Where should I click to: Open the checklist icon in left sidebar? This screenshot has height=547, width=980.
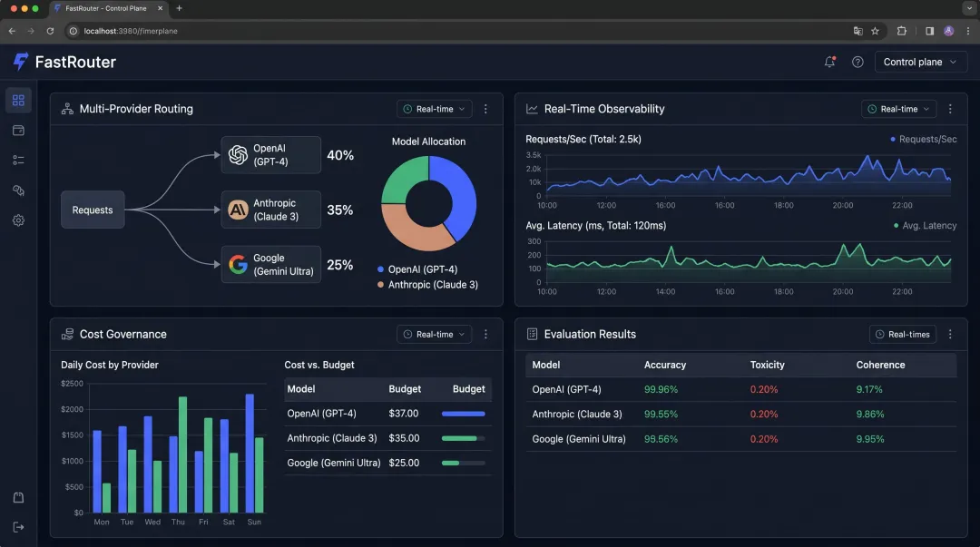[x=18, y=160]
